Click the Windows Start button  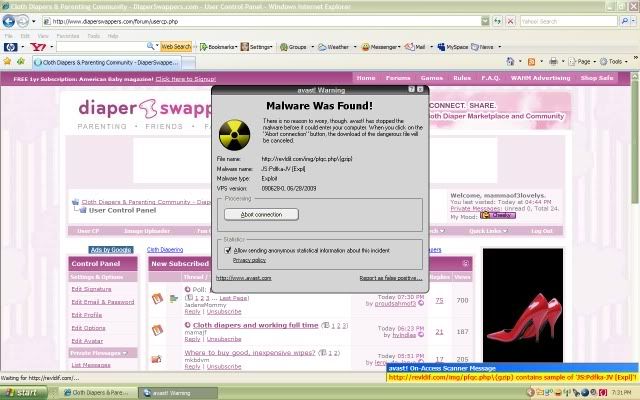pyautogui.click(x=22, y=392)
